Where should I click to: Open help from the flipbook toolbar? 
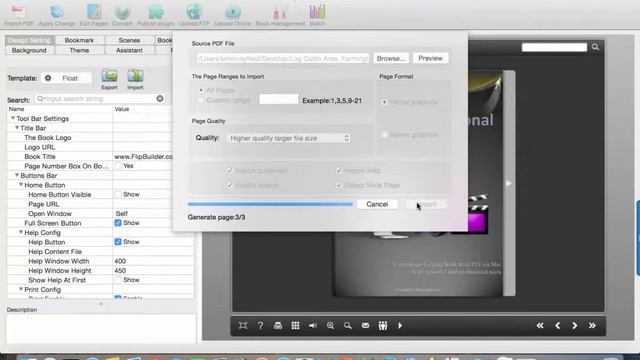pos(260,325)
